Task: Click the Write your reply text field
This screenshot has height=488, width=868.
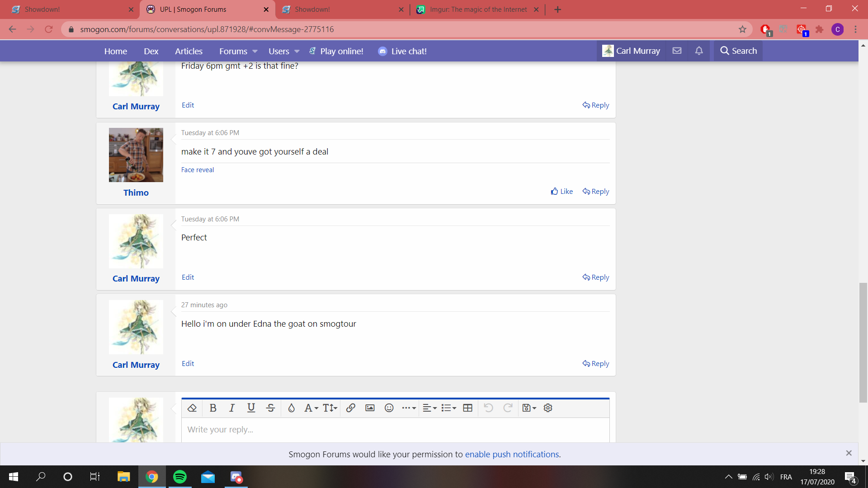Action: point(395,430)
